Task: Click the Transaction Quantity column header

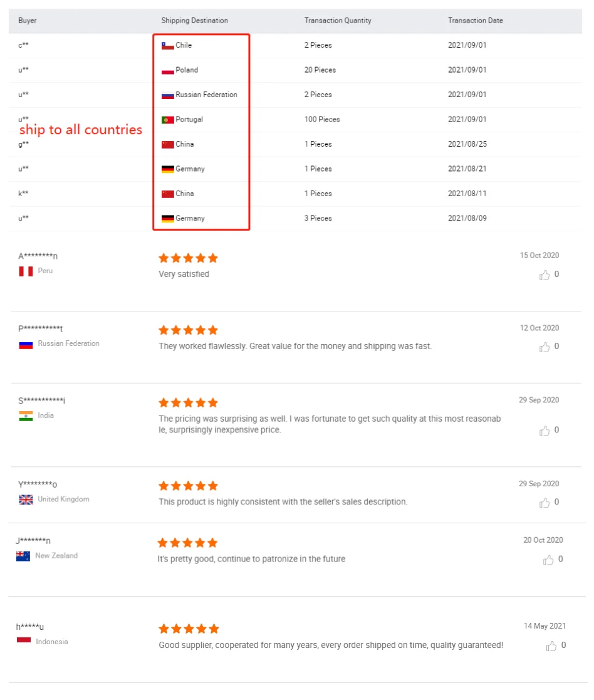Action: coord(338,21)
